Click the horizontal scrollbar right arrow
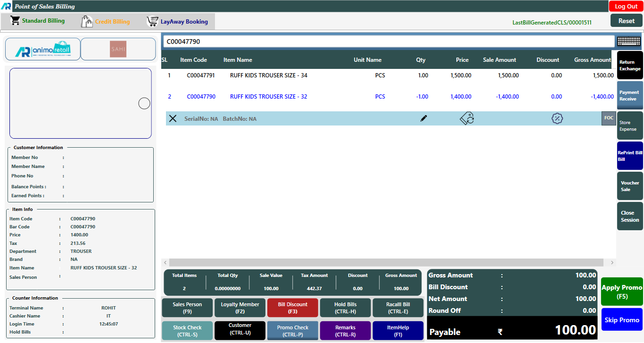The width and height of the screenshot is (644, 343). (x=612, y=262)
